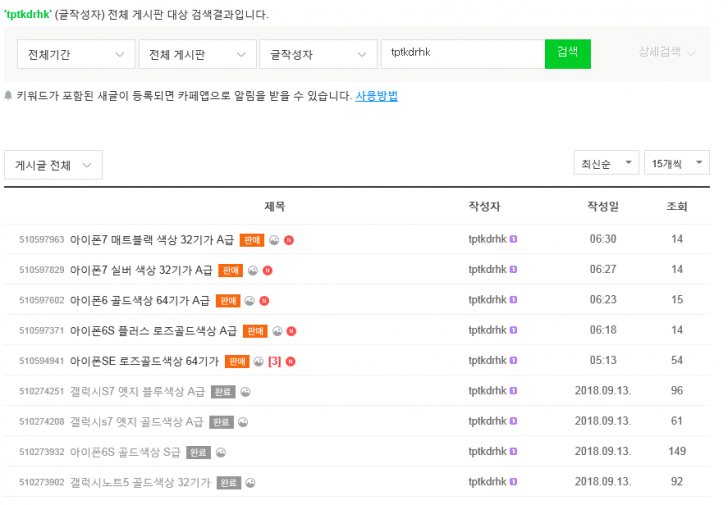Open the [3] comment count on the 아이폰SE post
728x505 pixels.
(273, 361)
